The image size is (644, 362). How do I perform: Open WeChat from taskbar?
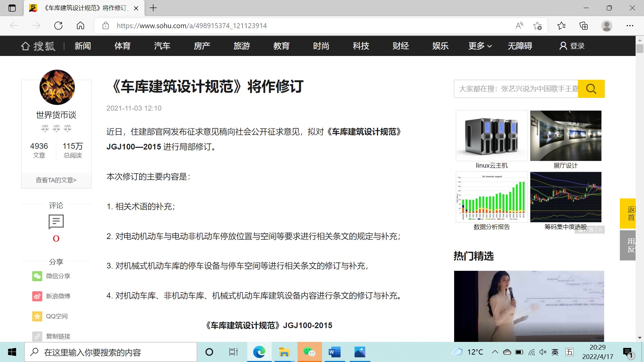point(310,352)
